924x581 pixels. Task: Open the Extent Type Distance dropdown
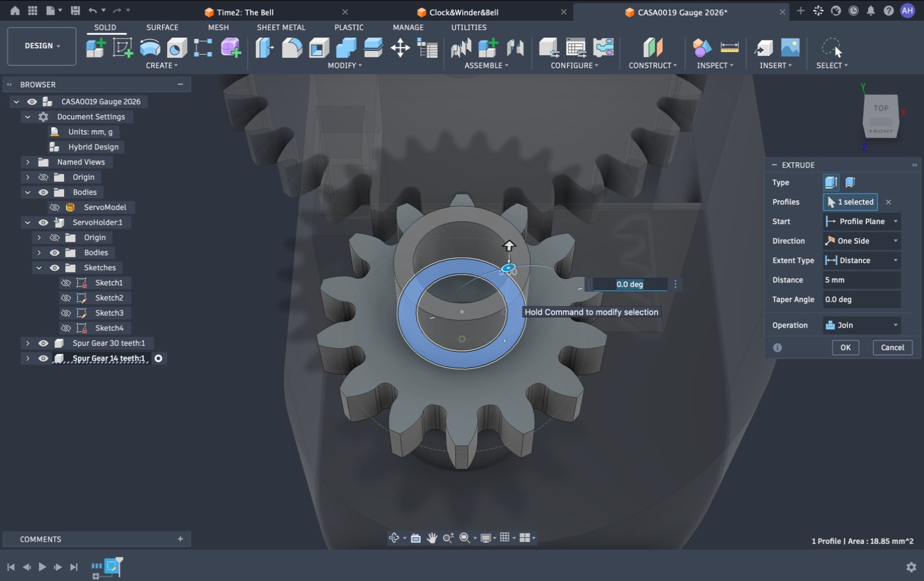(x=861, y=260)
